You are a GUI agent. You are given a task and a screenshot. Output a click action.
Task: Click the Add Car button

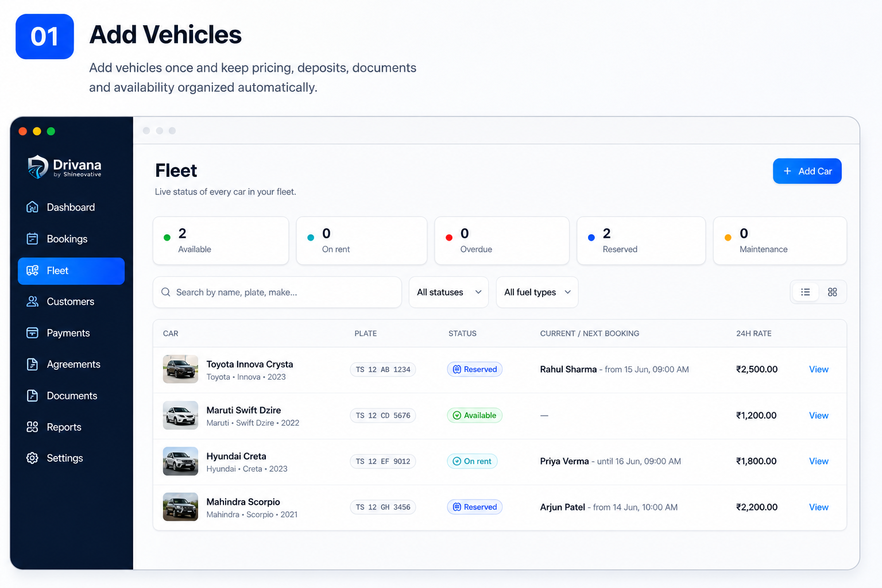point(807,171)
